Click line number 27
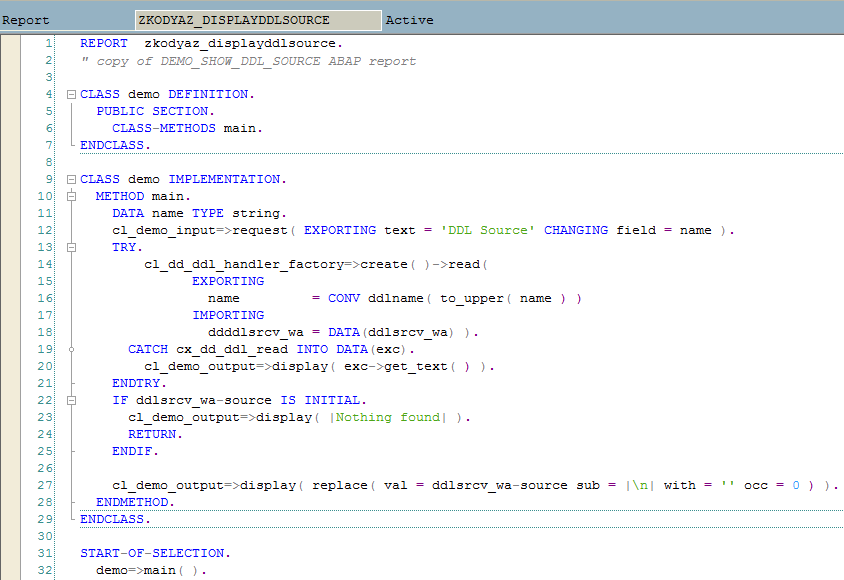 [43, 485]
